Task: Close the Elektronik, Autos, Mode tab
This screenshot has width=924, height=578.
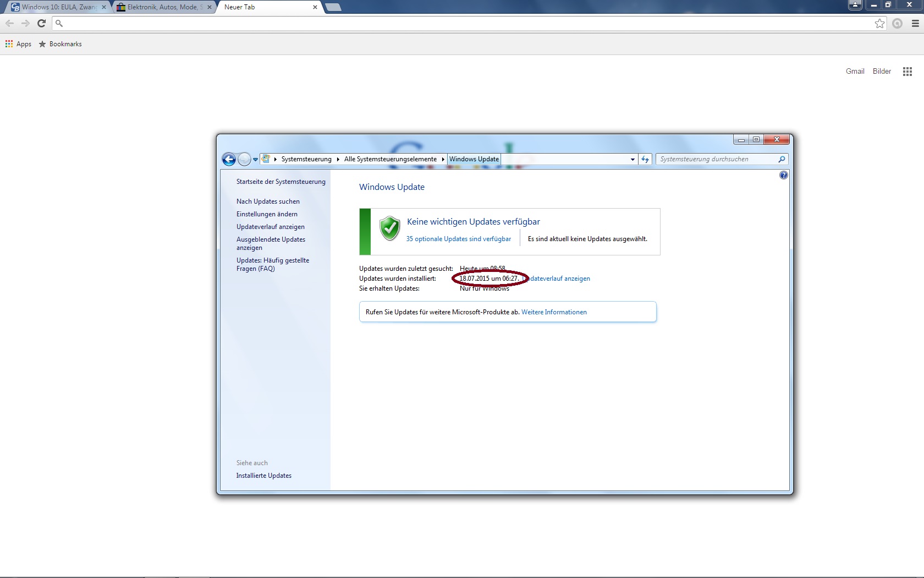Action: pyautogui.click(x=210, y=7)
